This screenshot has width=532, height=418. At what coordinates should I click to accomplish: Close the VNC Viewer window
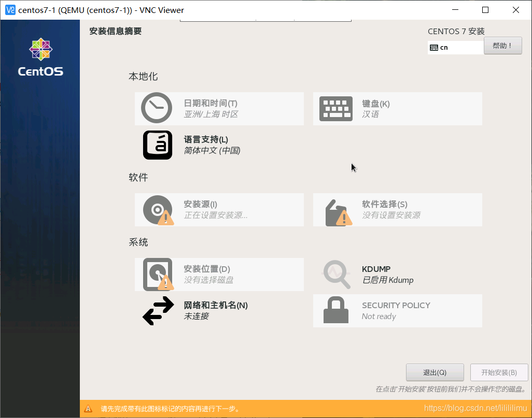pyautogui.click(x=516, y=10)
